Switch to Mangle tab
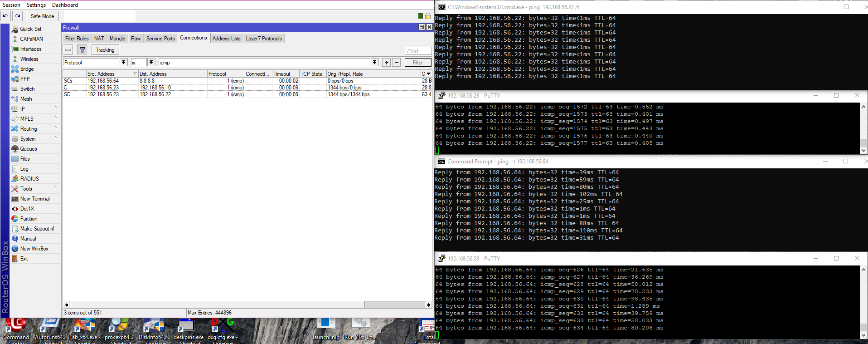Viewport: 868px width, 344px height. click(x=117, y=39)
